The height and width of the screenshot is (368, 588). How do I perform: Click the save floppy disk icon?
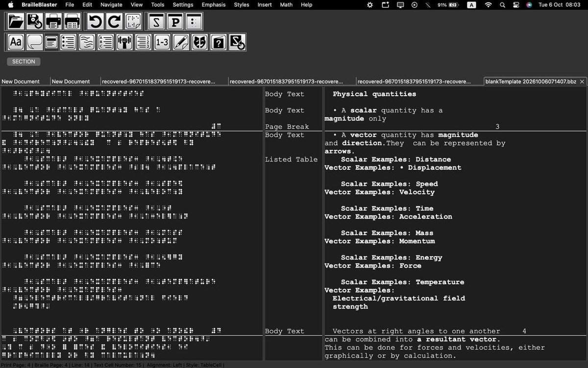pyautogui.click(x=35, y=22)
